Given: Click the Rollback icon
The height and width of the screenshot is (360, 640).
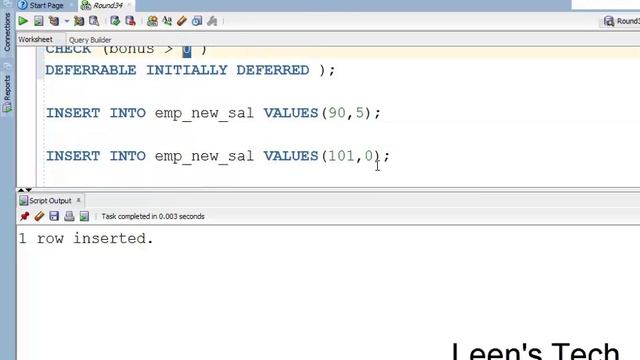Looking at the screenshot, I should pos(130,21).
